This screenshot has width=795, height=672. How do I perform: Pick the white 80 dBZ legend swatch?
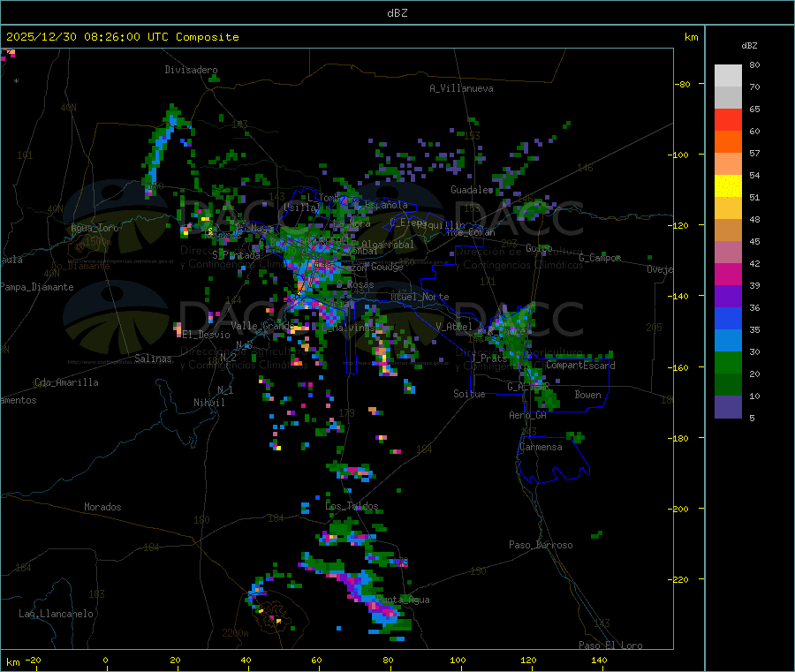click(728, 76)
